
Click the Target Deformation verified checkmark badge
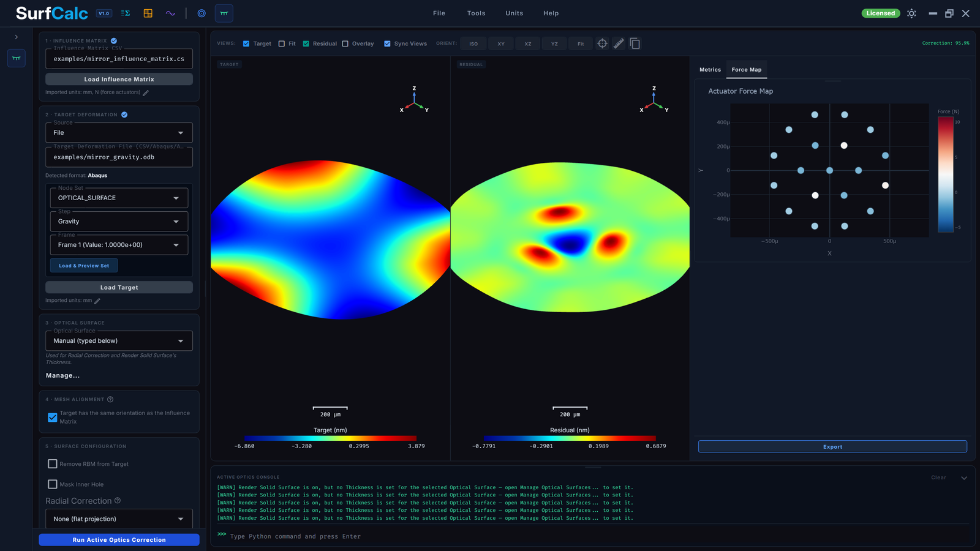point(124,114)
